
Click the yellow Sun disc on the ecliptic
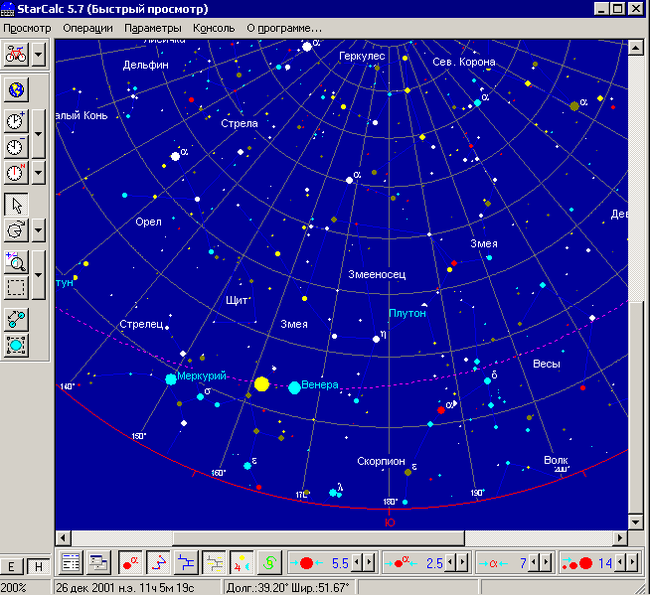[x=262, y=384]
